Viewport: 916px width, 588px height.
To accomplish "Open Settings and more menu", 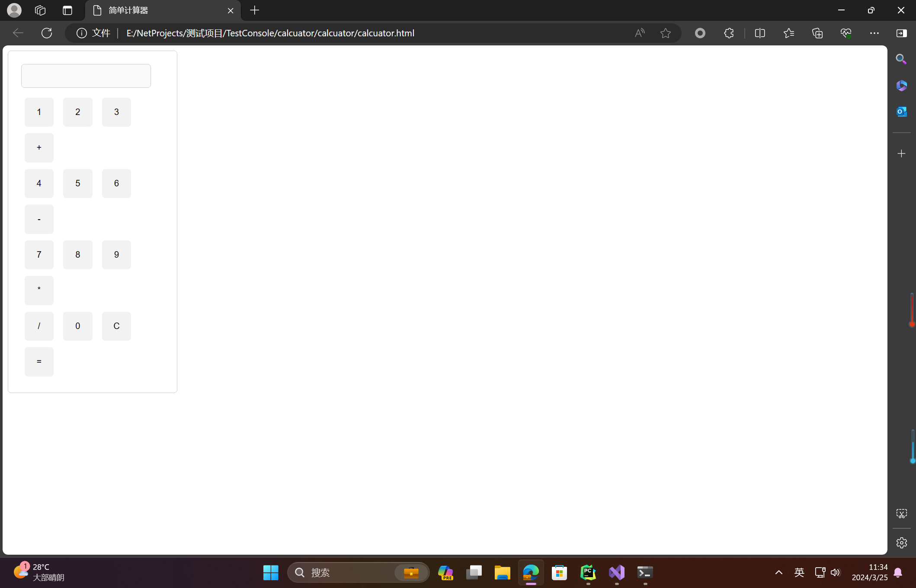I will coord(874,33).
